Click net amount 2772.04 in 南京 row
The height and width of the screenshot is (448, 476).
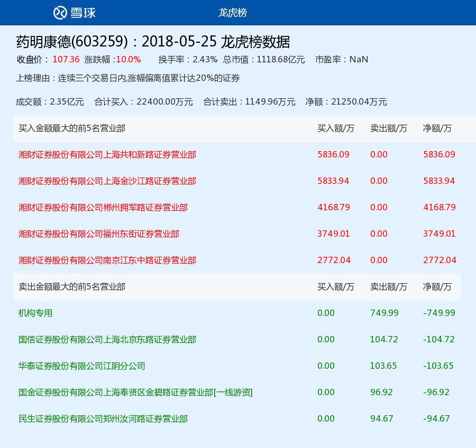(x=440, y=260)
